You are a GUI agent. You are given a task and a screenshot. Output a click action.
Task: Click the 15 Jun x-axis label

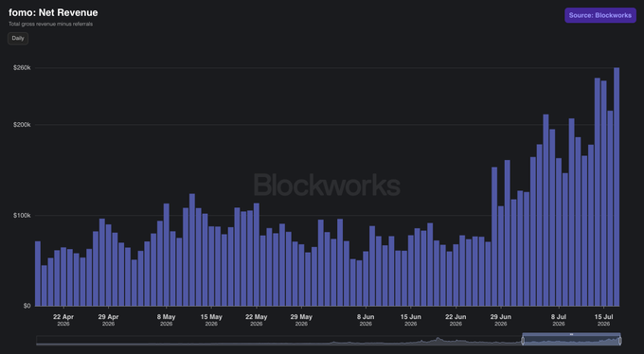411,320
